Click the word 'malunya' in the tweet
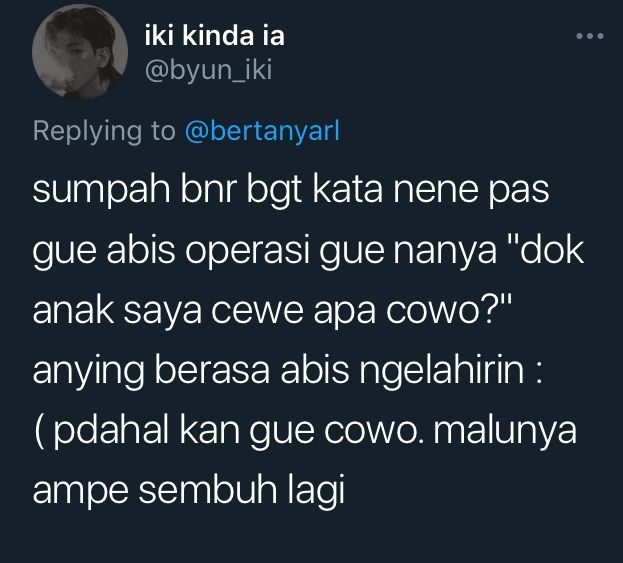The width and height of the screenshot is (623, 563). [505, 432]
